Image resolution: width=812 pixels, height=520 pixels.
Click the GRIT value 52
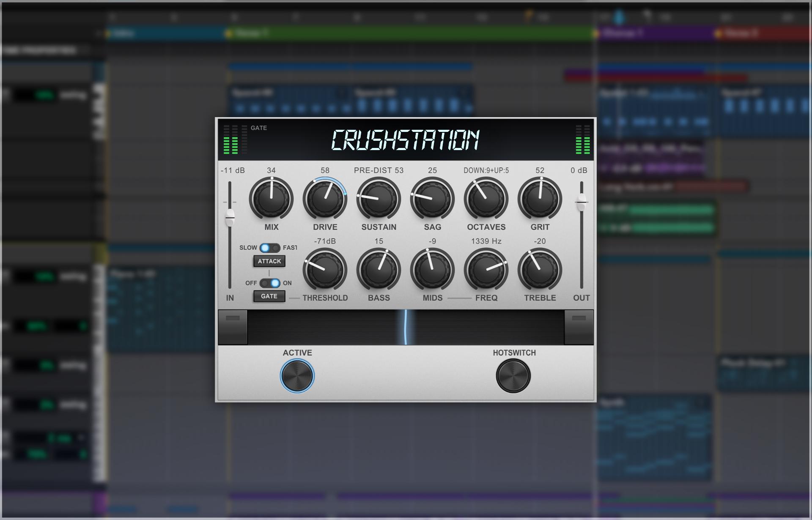[x=540, y=170]
